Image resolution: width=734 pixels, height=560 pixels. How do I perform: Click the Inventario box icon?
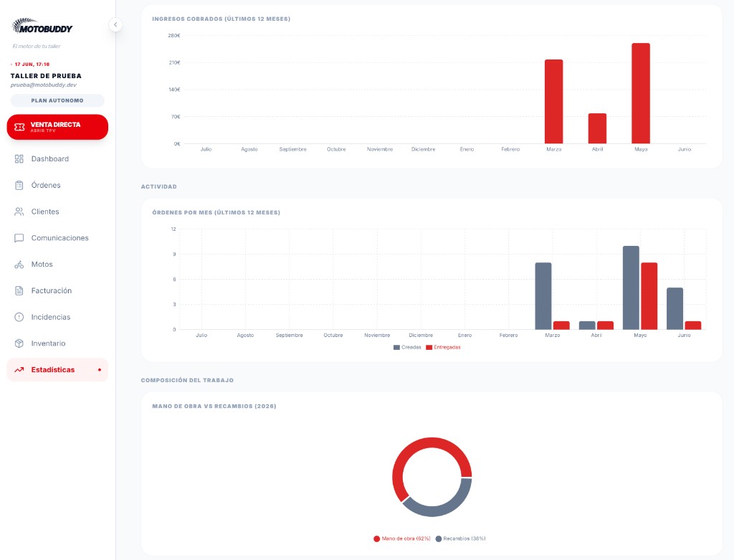[x=19, y=343]
